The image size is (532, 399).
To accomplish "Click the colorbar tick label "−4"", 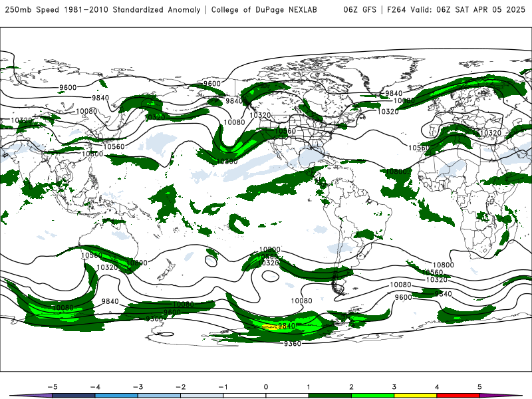I will [95, 387].
